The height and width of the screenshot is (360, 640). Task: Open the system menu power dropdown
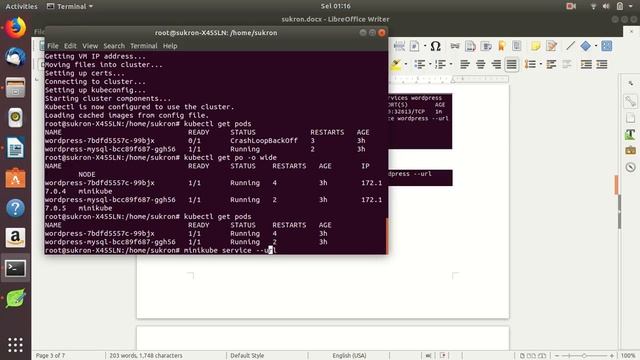point(631,6)
